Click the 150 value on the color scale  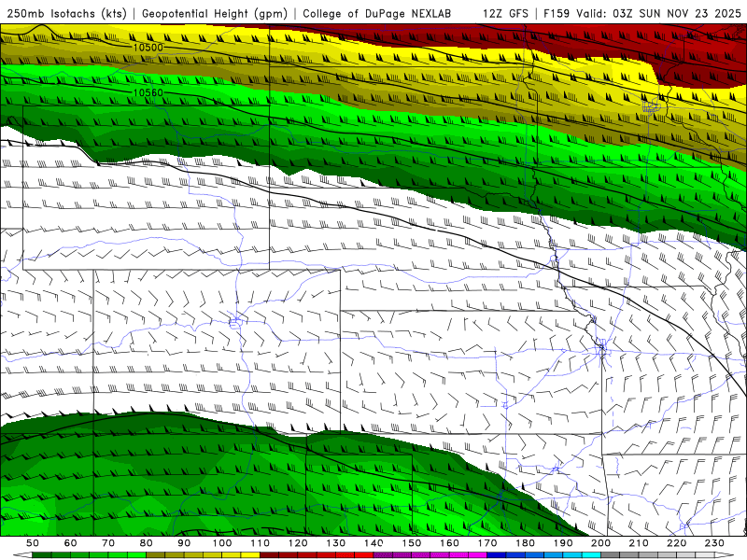tap(411, 543)
